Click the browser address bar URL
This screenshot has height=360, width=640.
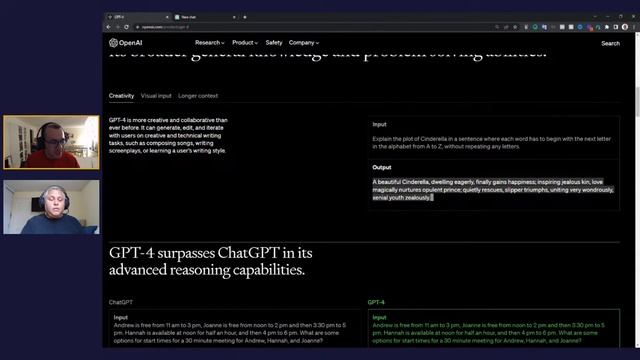point(165,27)
